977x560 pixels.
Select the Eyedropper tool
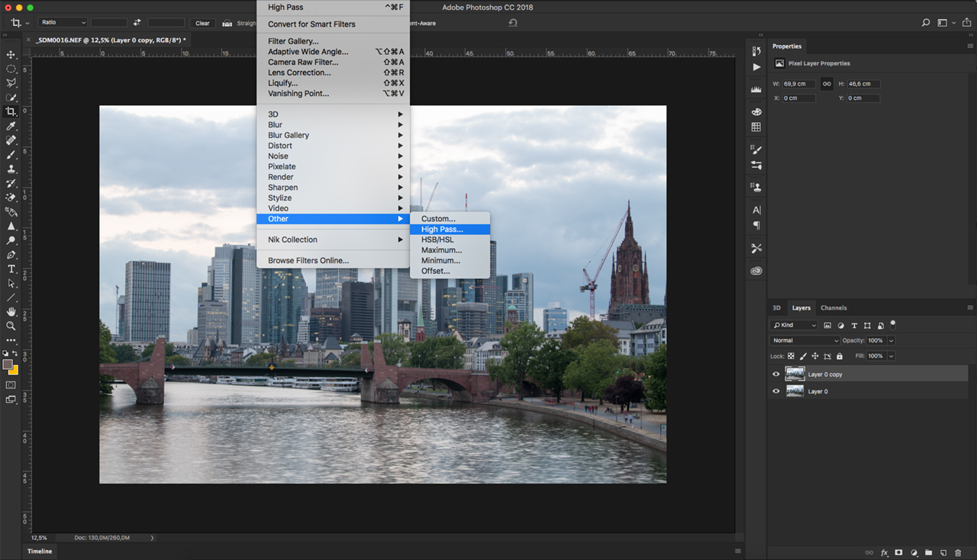coord(11,126)
